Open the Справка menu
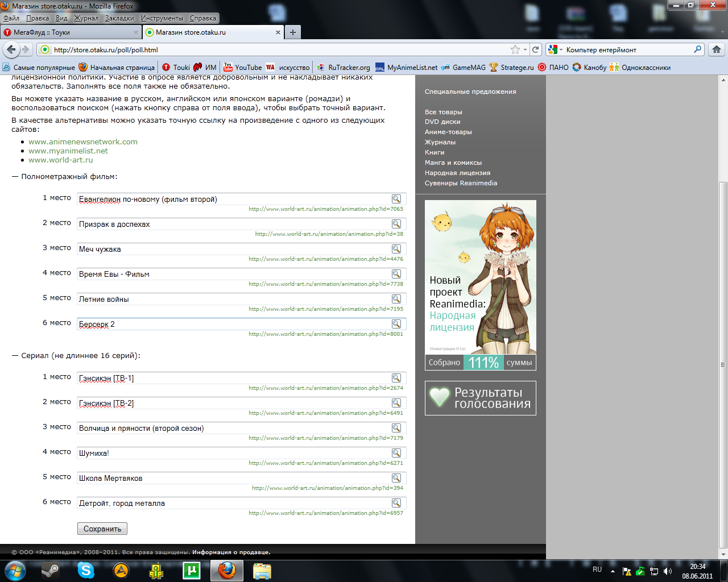The height and width of the screenshot is (582, 728). [203, 18]
